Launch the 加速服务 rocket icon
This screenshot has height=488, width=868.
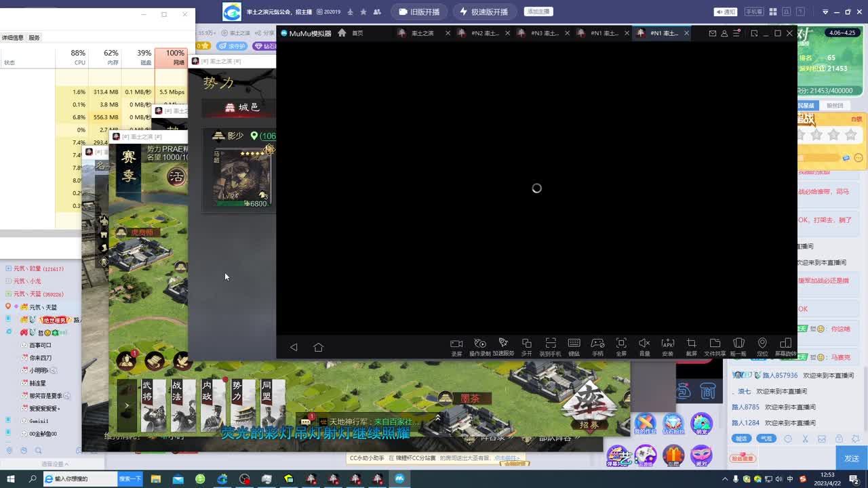coord(503,347)
